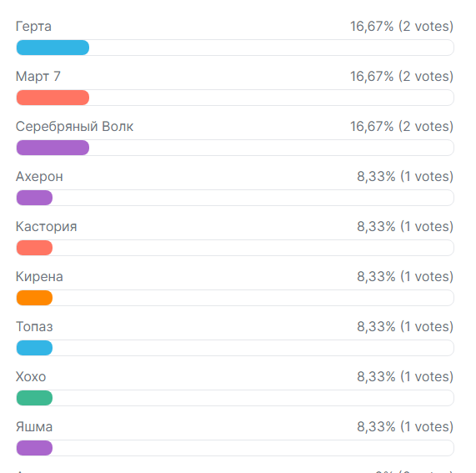Select the Серебряный Волк option label

pyautogui.click(x=74, y=126)
